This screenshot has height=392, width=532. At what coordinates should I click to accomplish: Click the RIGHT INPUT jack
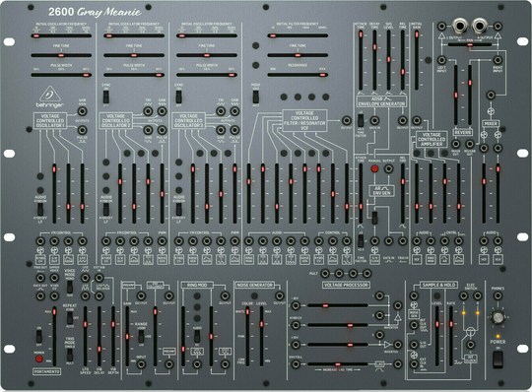(498, 60)
